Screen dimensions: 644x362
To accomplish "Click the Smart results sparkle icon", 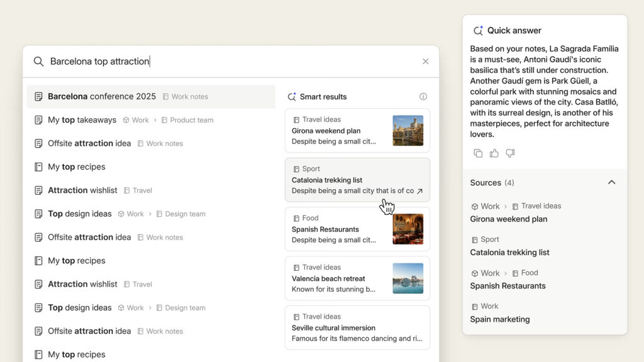I will point(292,97).
